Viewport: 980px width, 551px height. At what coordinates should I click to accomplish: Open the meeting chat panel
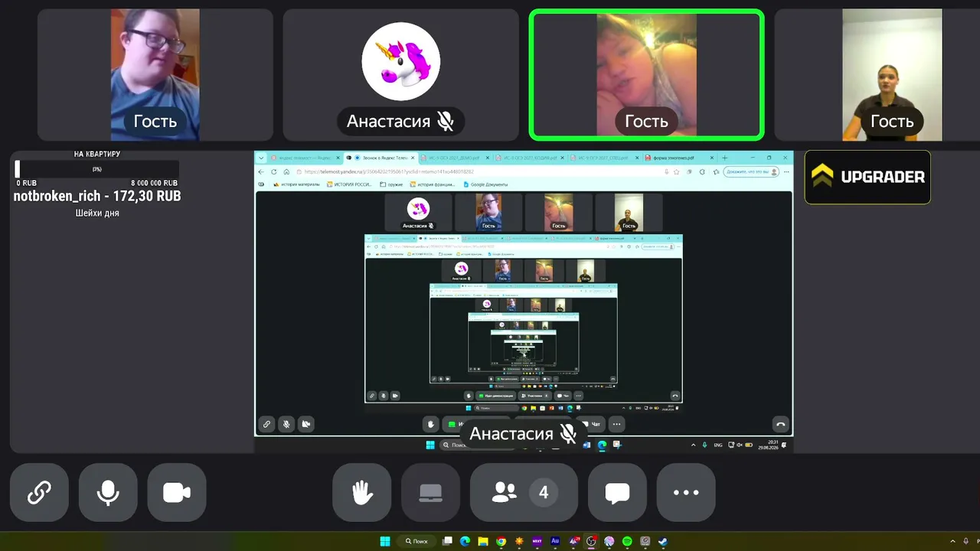pyautogui.click(x=617, y=493)
